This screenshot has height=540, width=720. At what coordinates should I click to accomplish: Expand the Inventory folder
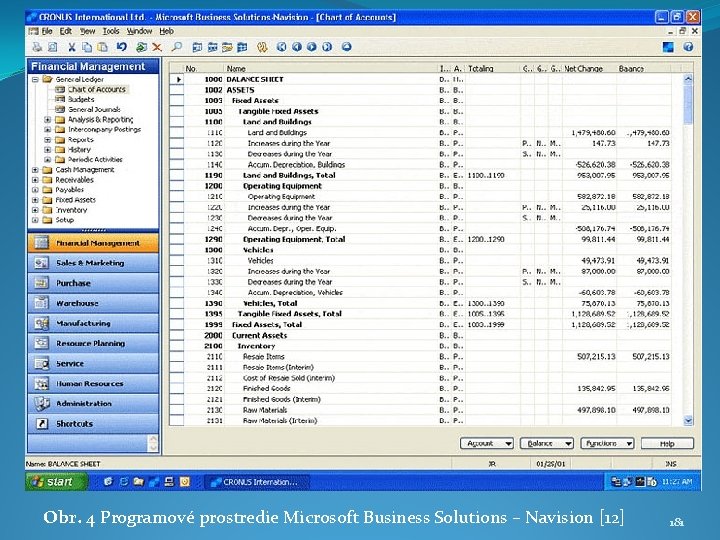click(x=35, y=210)
